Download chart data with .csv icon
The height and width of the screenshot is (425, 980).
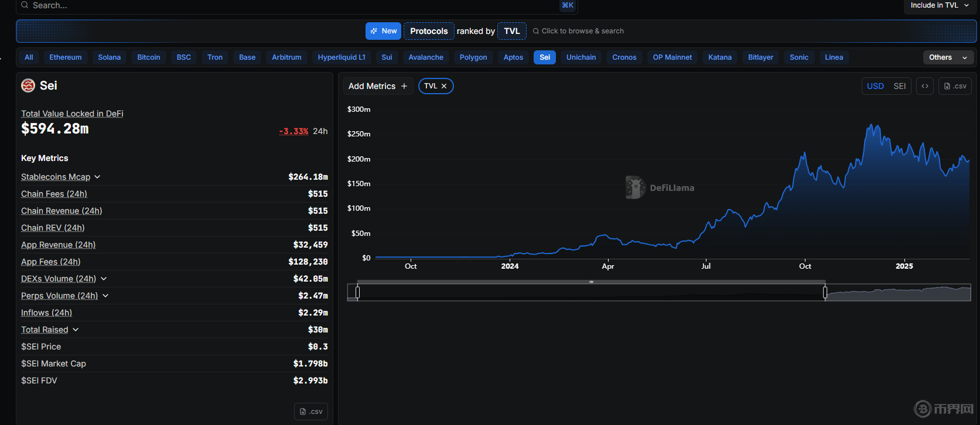955,86
